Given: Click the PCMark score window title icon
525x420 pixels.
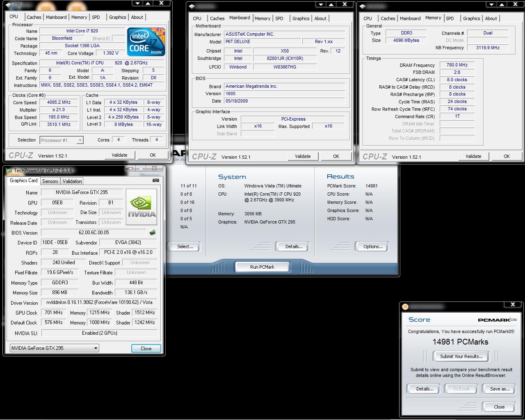Looking at the screenshot, I should pyautogui.click(x=405, y=306).
